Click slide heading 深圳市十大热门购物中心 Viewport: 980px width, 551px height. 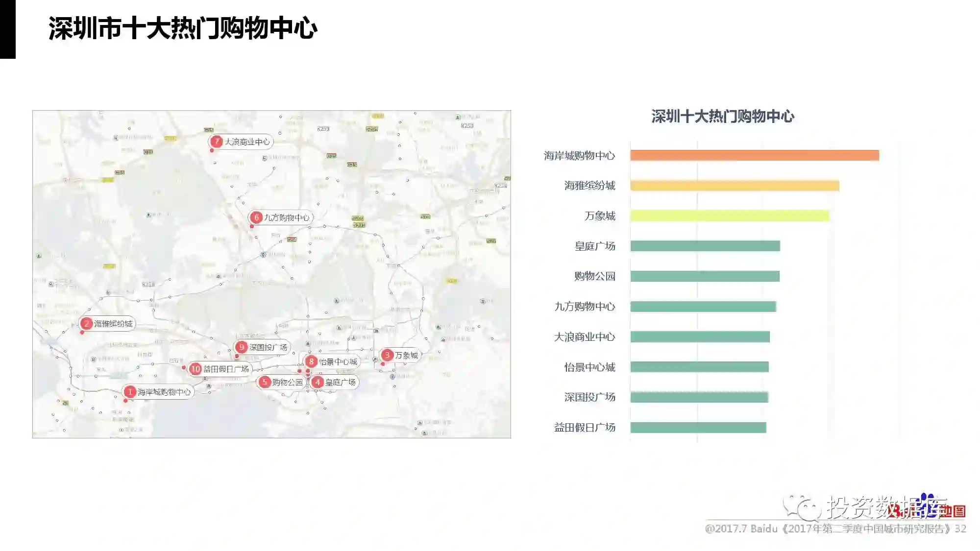pyautogui.click(x=183, y=28)
